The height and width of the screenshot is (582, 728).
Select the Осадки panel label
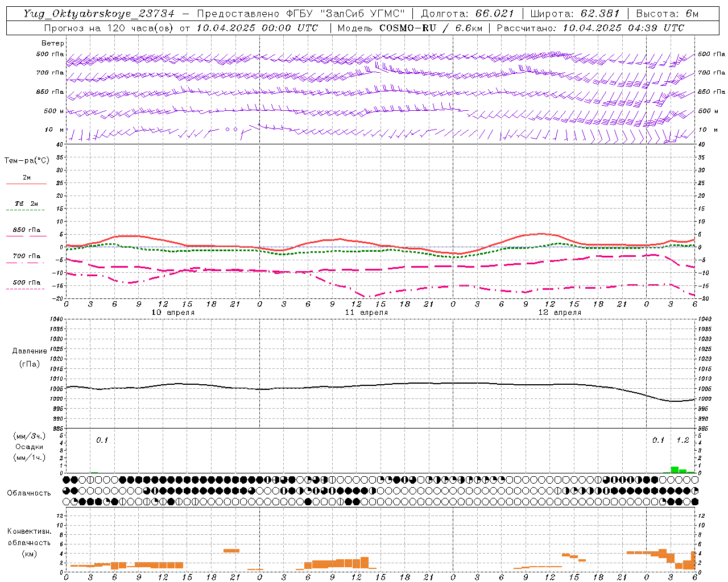point(30,447)
